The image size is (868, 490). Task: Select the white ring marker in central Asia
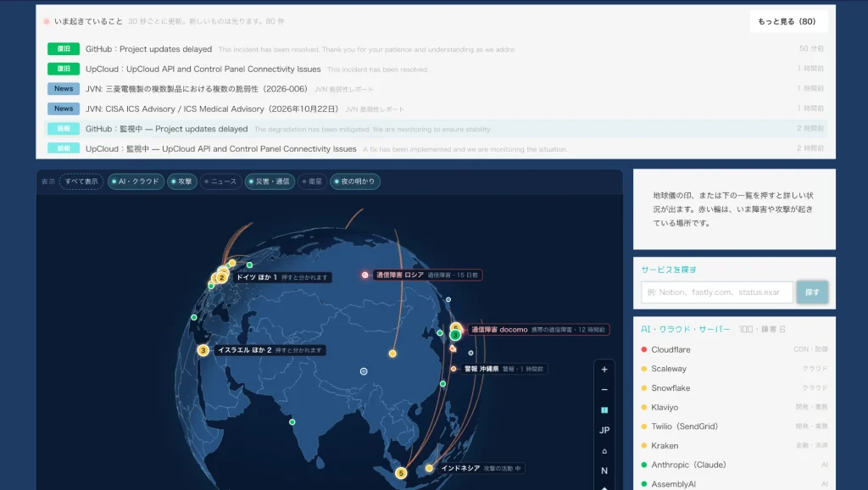(x=364, y=371)
